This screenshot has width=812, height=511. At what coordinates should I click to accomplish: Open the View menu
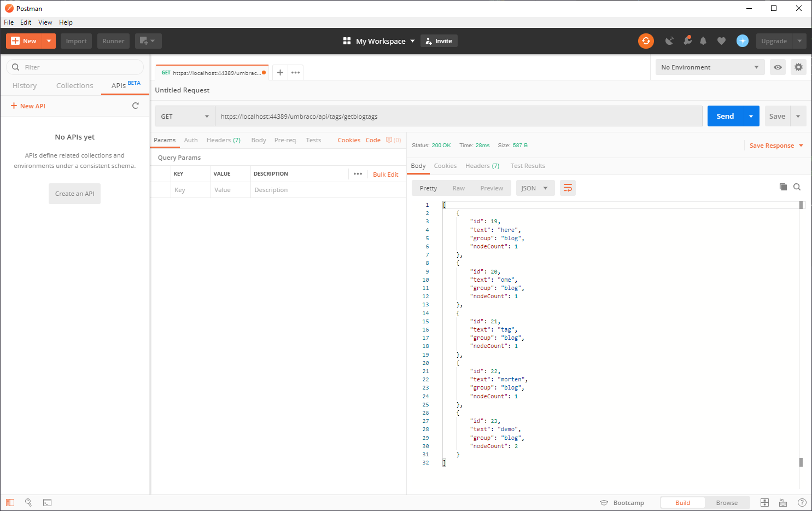[x=45, y=22]
